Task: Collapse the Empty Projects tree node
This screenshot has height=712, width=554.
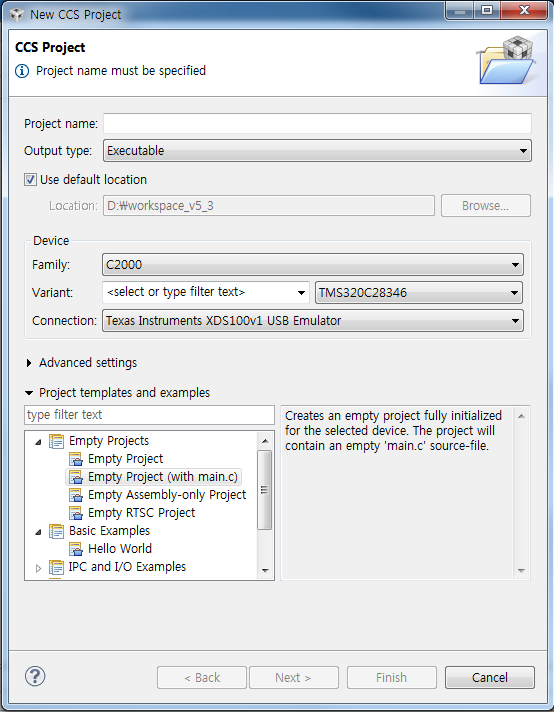Action: tap(39, 441)
